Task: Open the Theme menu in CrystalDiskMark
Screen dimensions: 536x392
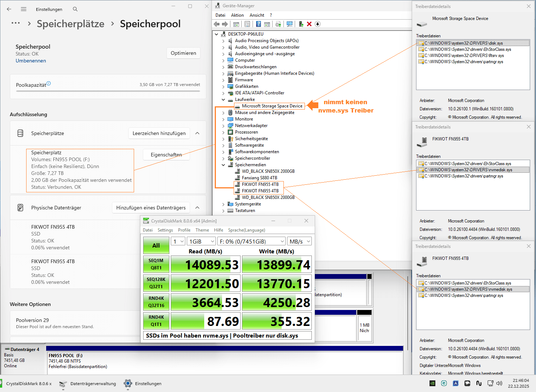Action: [x=202, y=230]
